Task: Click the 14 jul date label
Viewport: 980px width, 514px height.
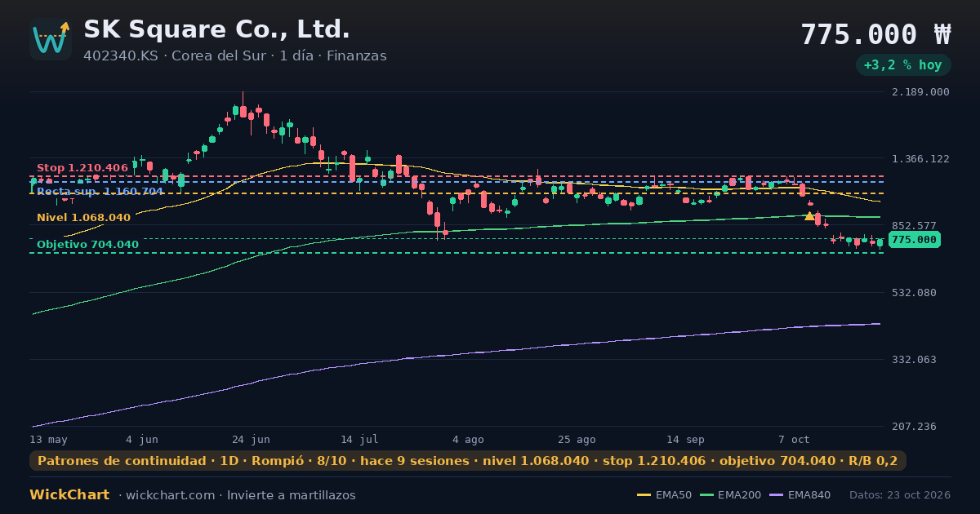Action: coord(359,440)
